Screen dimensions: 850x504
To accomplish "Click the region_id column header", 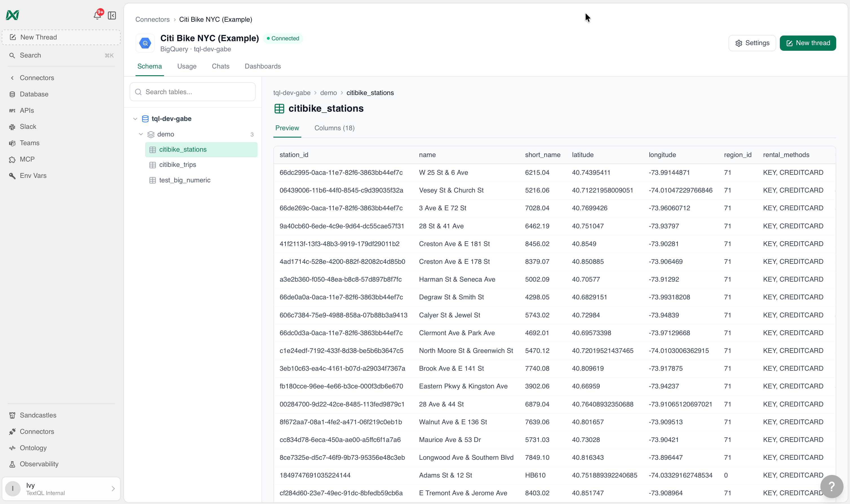I will (x=738, y=155).
